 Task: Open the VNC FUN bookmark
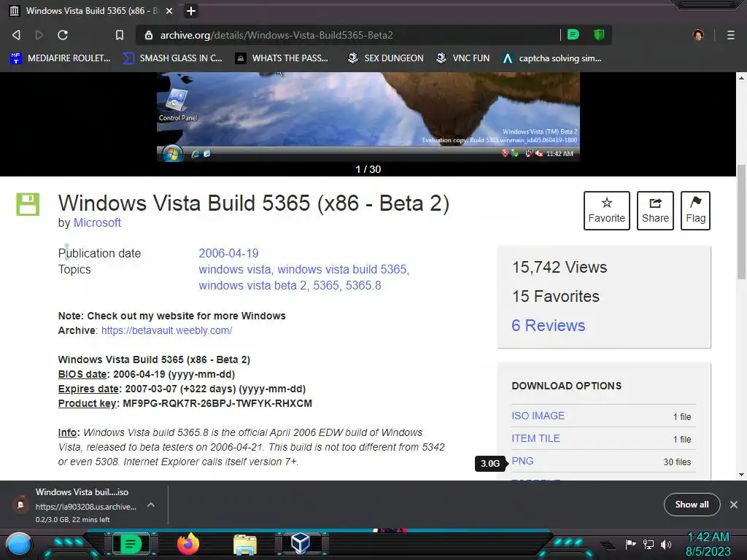[x=462, y=58]
